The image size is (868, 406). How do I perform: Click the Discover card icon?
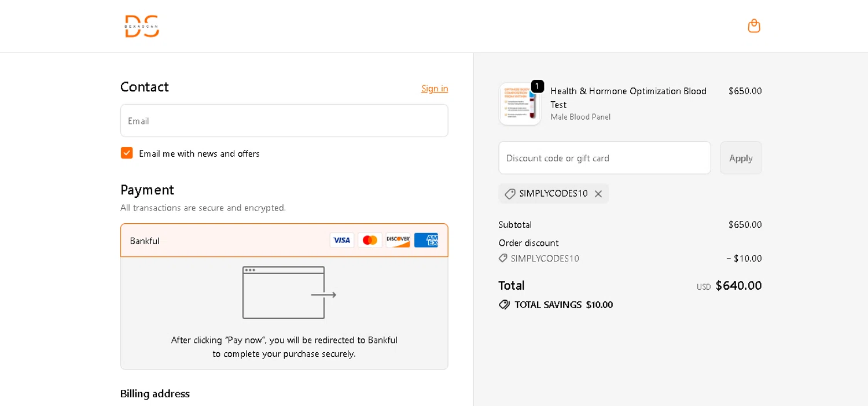pyautogui.click(x=398, y=240)
